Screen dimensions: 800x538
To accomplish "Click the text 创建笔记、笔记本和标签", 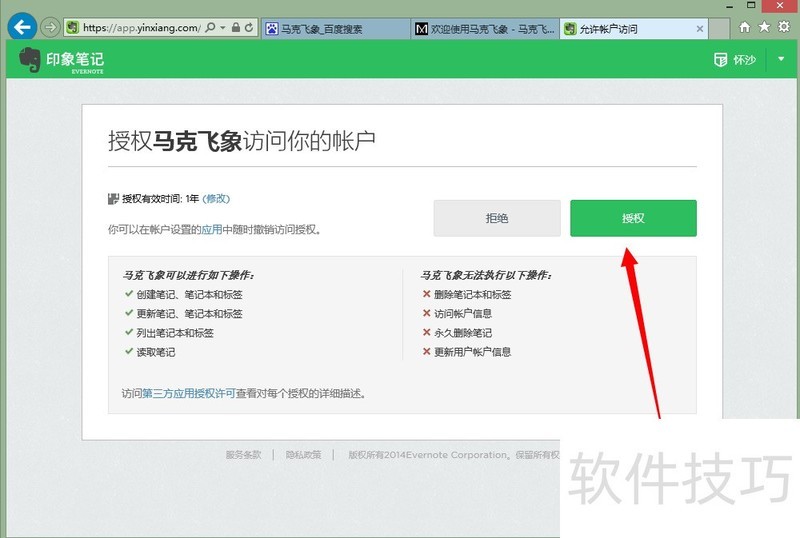I will click(189, 295).
